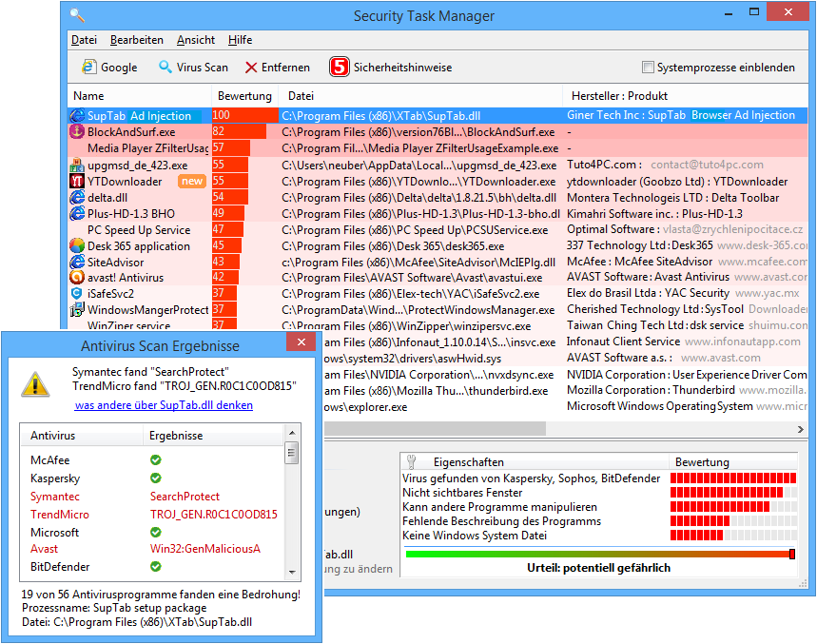The image size is (817, 644).
Task: Click the avast! Antivirus orange ball icon
Action: 76,278
